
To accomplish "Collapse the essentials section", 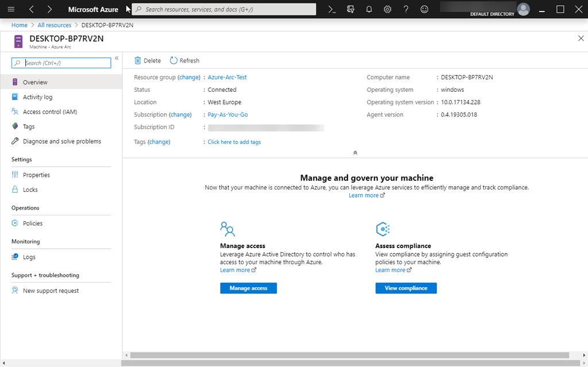I will pos(355,153).
